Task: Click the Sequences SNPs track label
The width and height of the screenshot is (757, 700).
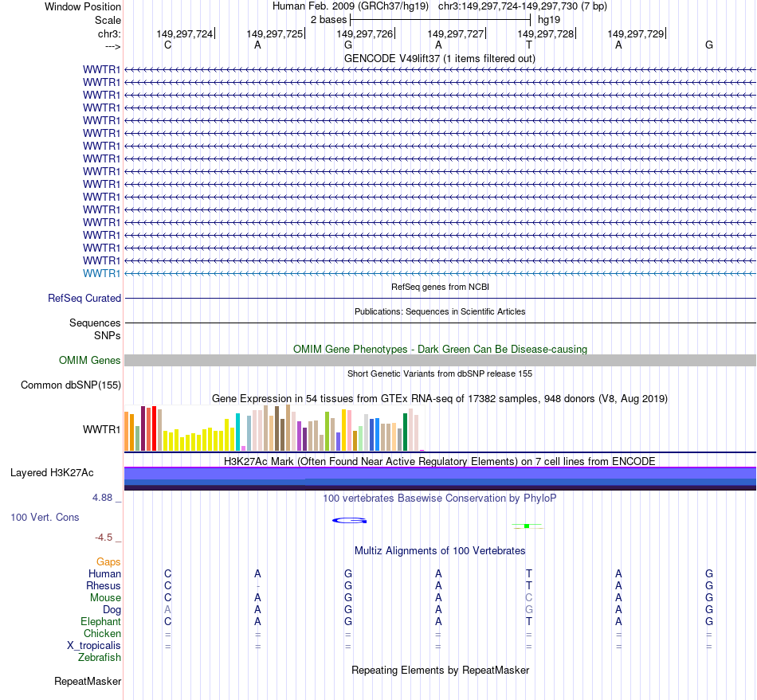Action: (x=95, y=329)
